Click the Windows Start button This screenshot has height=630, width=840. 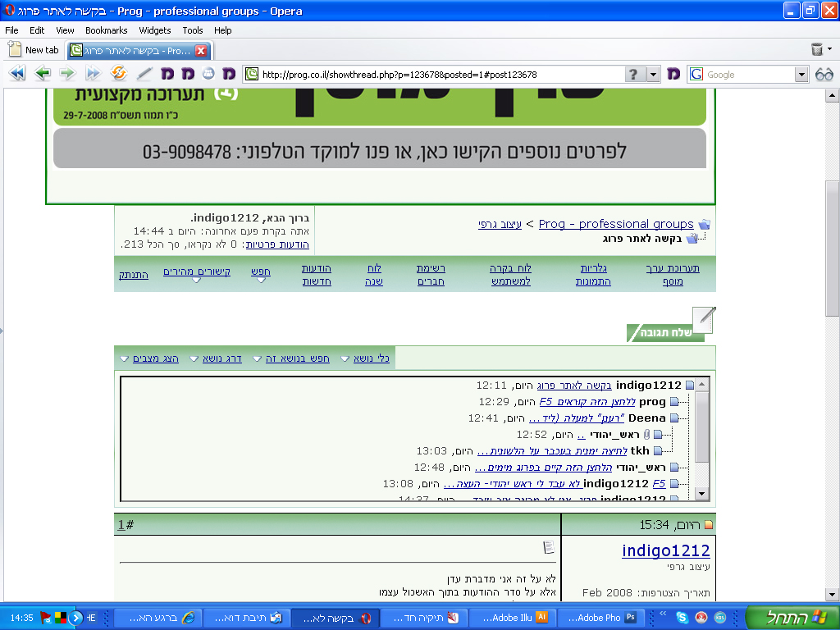pos(792,617)
